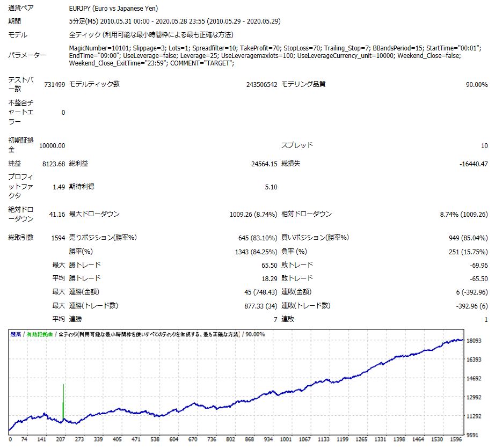
Task: Select the model description 全ティック text
Action: tap(151, 34)
